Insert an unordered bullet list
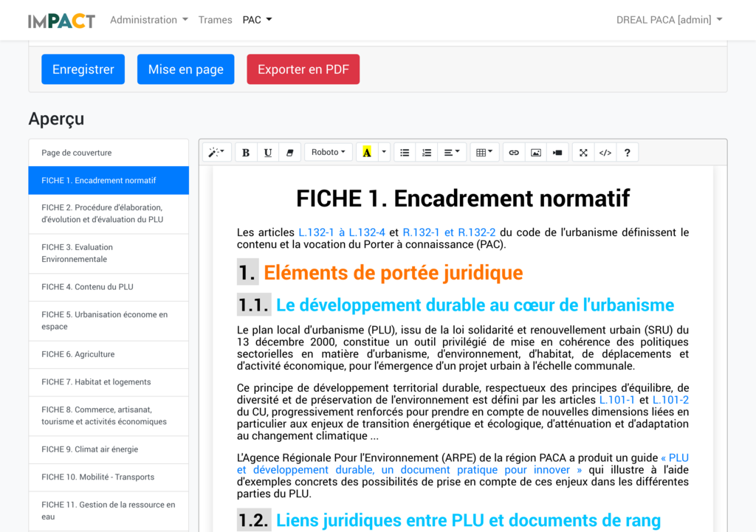Viewport: 756px width, 532px height. [x=405, y=153]
